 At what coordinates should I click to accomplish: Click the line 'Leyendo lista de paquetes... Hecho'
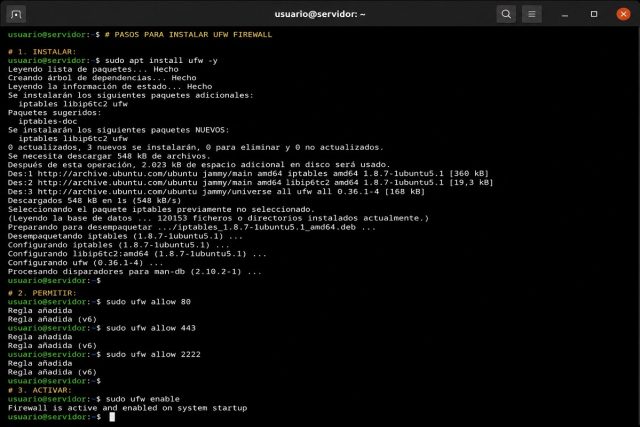pos(93,69)
